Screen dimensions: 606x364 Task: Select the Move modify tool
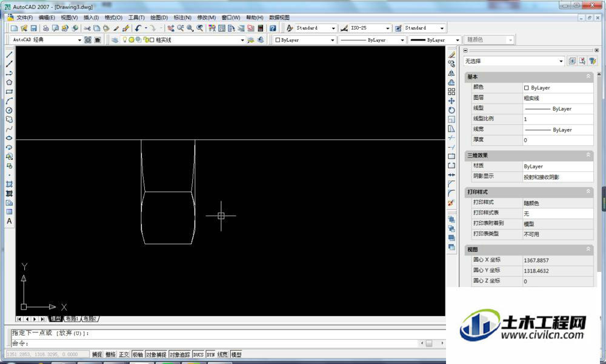(x=451, y=101)
